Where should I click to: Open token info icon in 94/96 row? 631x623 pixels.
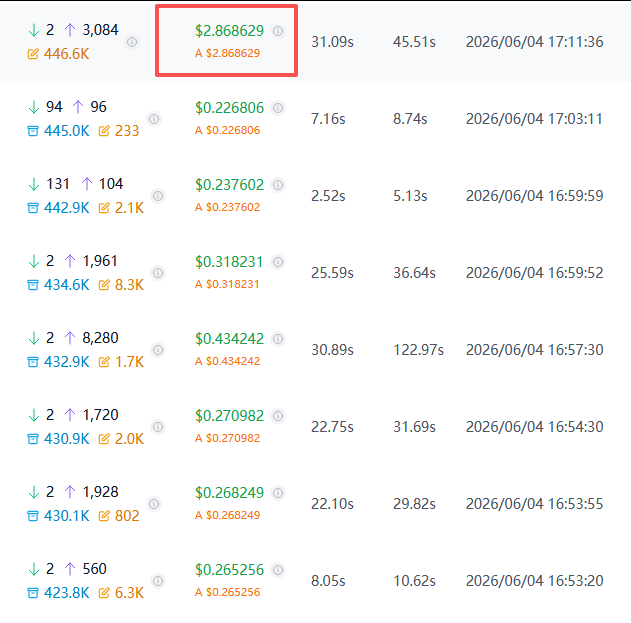[154, 119]
